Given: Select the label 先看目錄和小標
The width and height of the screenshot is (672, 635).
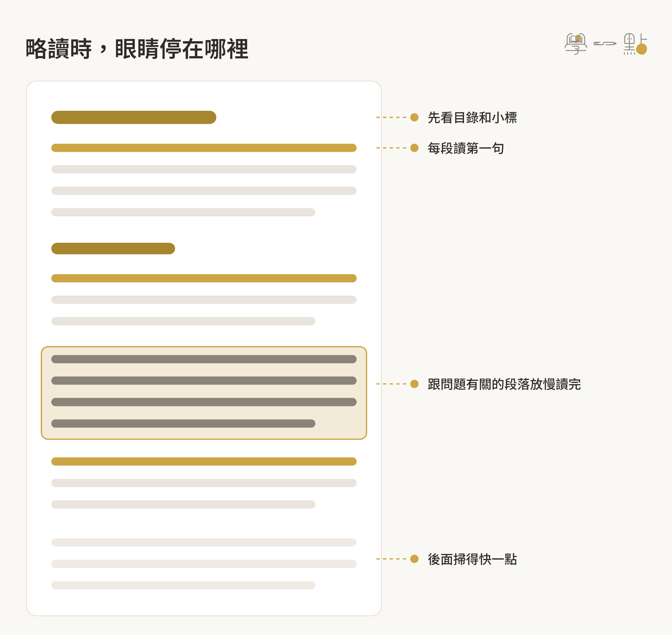Looking at the screenshot, I should point(472,118).
